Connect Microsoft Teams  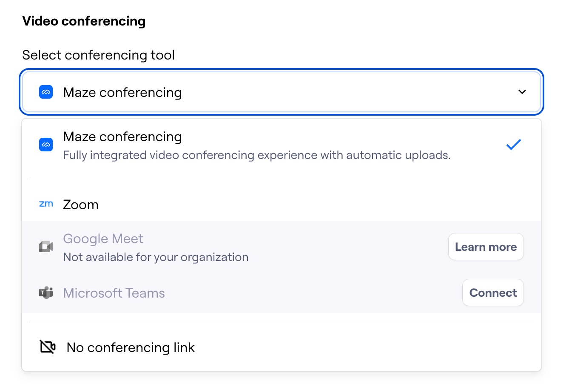(x=493, y=293)
